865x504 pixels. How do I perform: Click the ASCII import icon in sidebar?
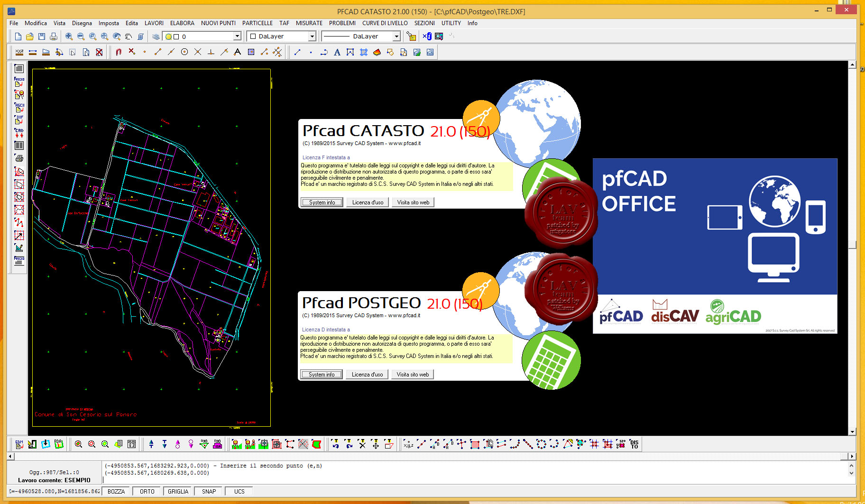[19, 108]
